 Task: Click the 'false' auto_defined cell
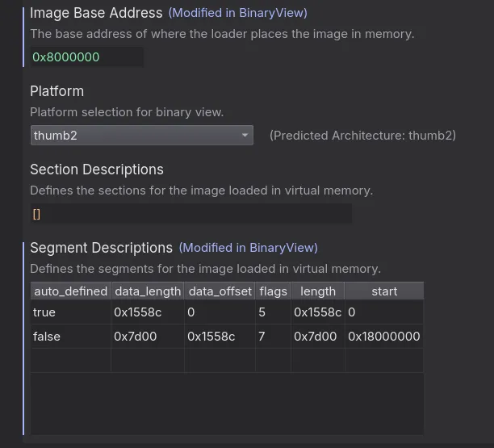70,337
